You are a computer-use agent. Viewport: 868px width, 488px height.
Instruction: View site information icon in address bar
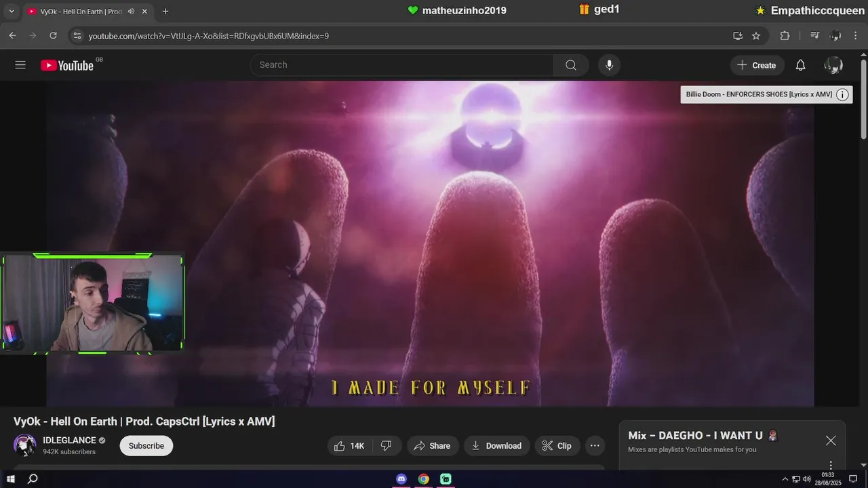pyautogui.click(x=77, y=35)
